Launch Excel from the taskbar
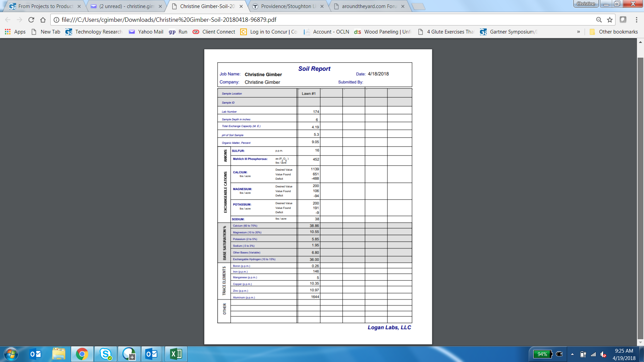 coord(176,354)
